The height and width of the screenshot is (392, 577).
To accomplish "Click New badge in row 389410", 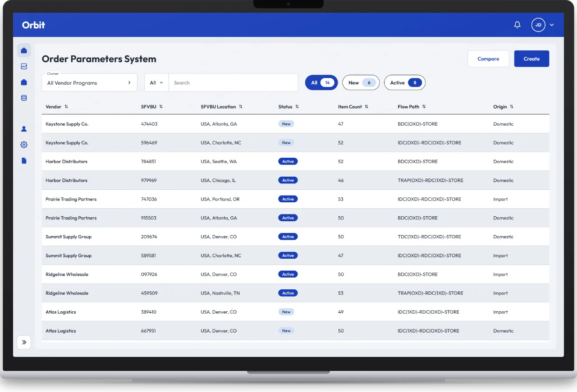I will click(x=286, y=312).
